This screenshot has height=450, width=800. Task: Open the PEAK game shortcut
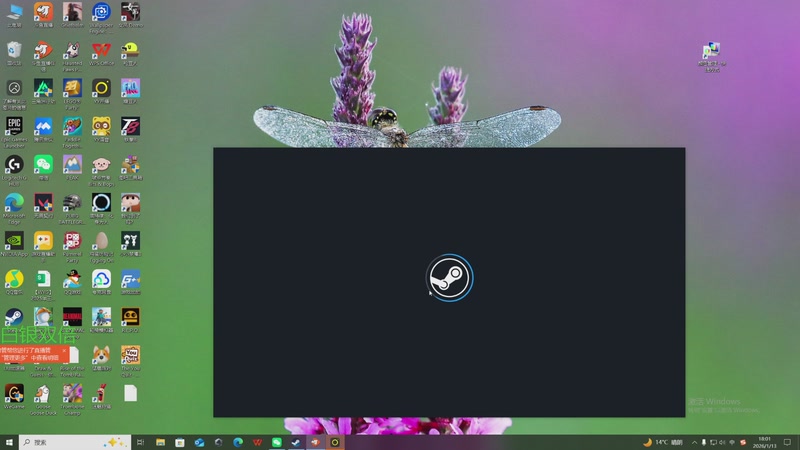pyautogui.click(x=72, y=168)
